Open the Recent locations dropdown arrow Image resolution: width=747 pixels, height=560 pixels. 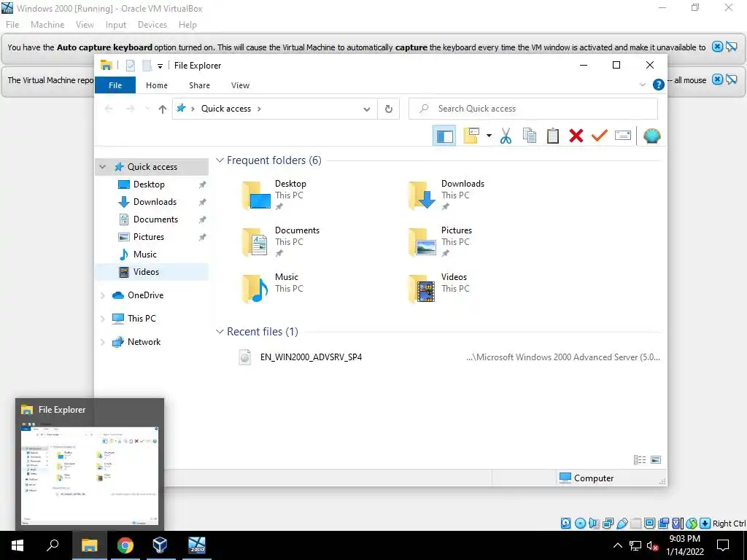click(x=147, y=109)
